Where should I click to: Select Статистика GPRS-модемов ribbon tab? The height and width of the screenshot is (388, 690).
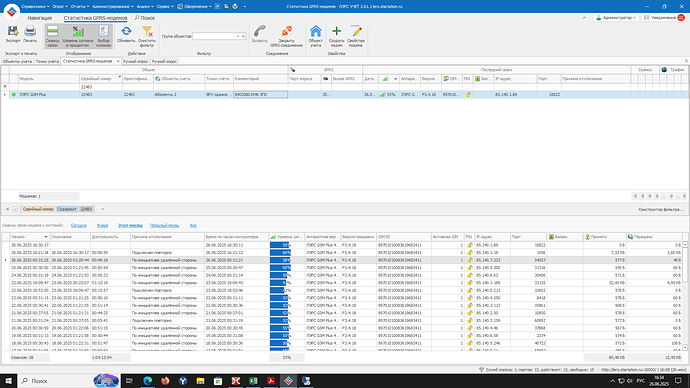coord(95,18)
